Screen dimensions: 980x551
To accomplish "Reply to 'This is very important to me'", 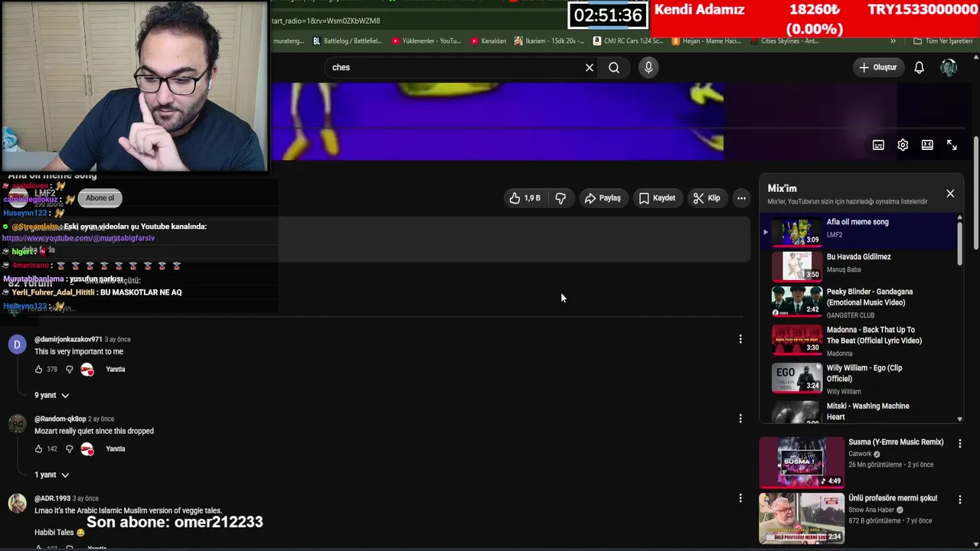I will pyautogui.click(x=116, y=370).
